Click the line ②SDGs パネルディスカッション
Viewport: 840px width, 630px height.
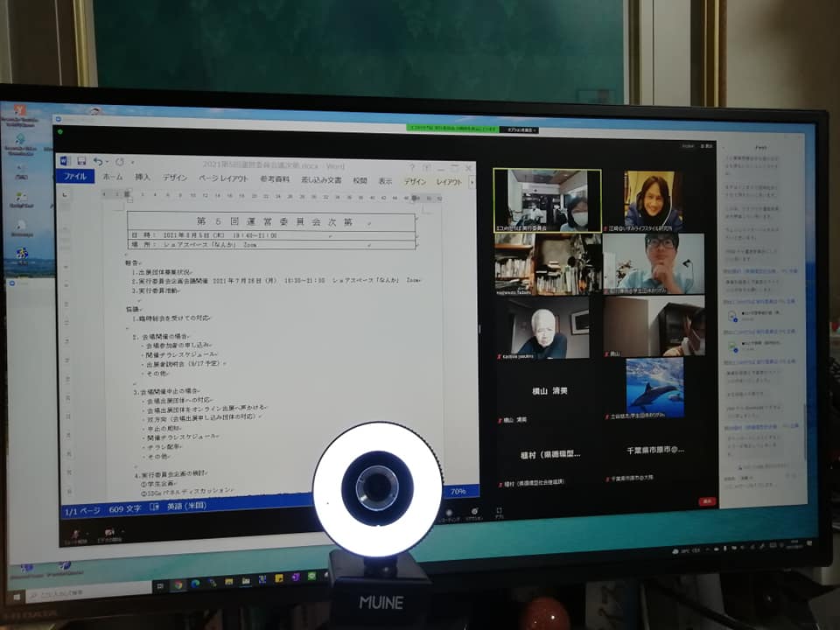[187, 491]
